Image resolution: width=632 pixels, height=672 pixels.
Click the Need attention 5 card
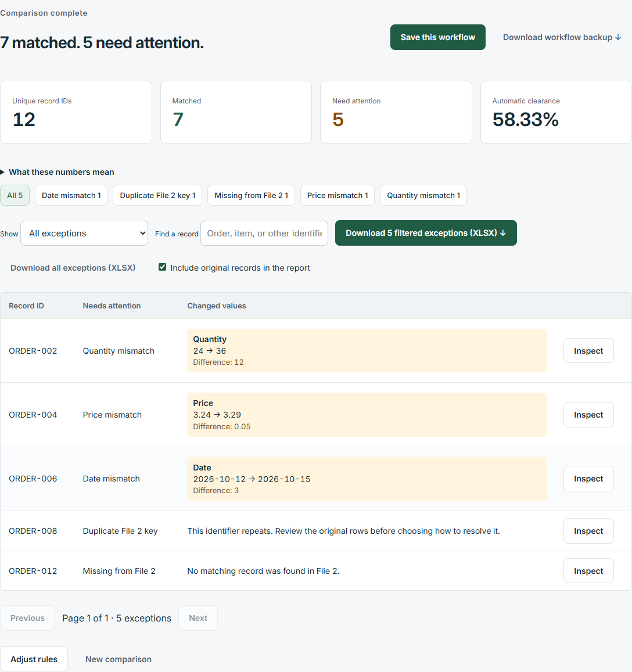(396, 112)
